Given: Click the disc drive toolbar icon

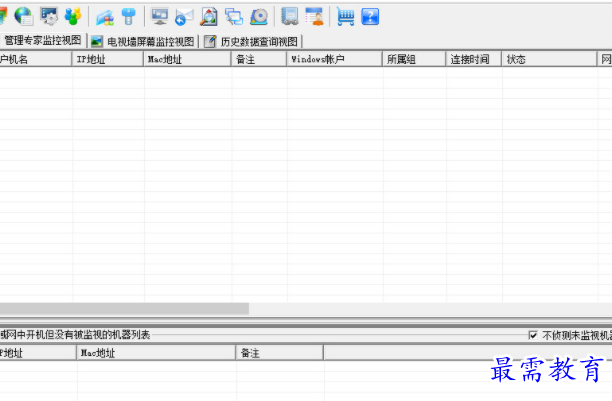Looking at the screenshot, I should (259, 17).
